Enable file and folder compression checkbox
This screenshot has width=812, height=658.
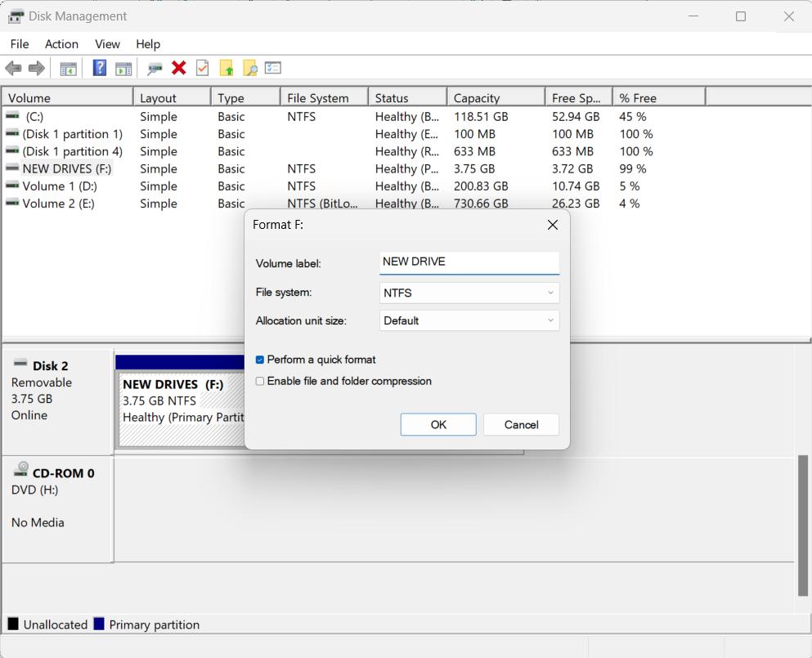coord(260,382)
